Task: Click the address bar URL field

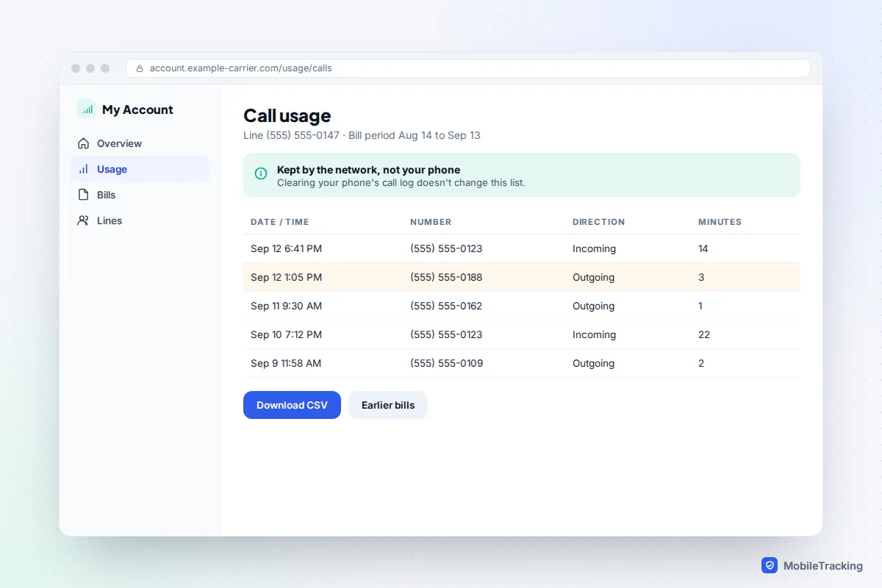Action: pyautogui.click(x=468, y=68)
